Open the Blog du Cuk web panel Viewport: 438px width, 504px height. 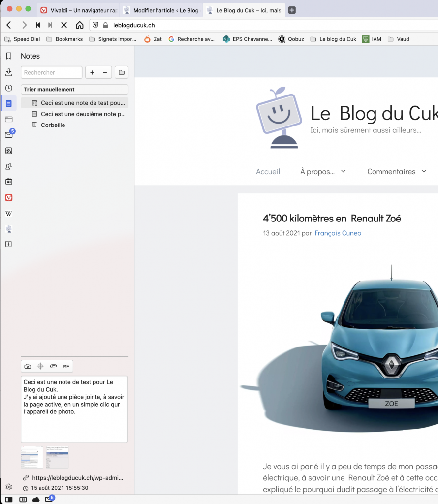[9, 228]
